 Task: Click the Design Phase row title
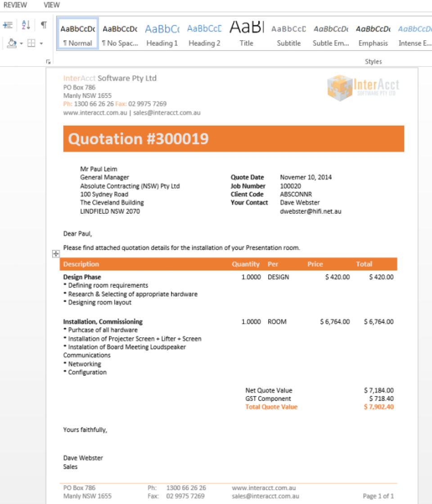tap(82, 277)
